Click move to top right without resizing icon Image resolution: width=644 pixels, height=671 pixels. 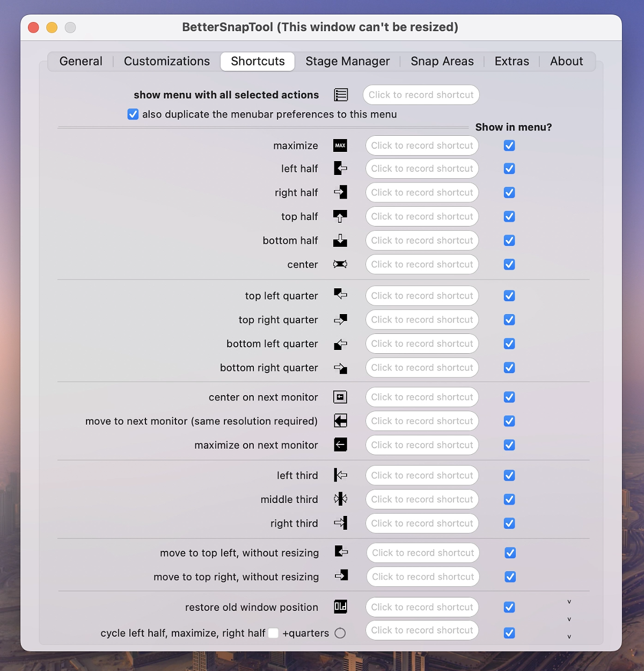[x=341, y=575]
